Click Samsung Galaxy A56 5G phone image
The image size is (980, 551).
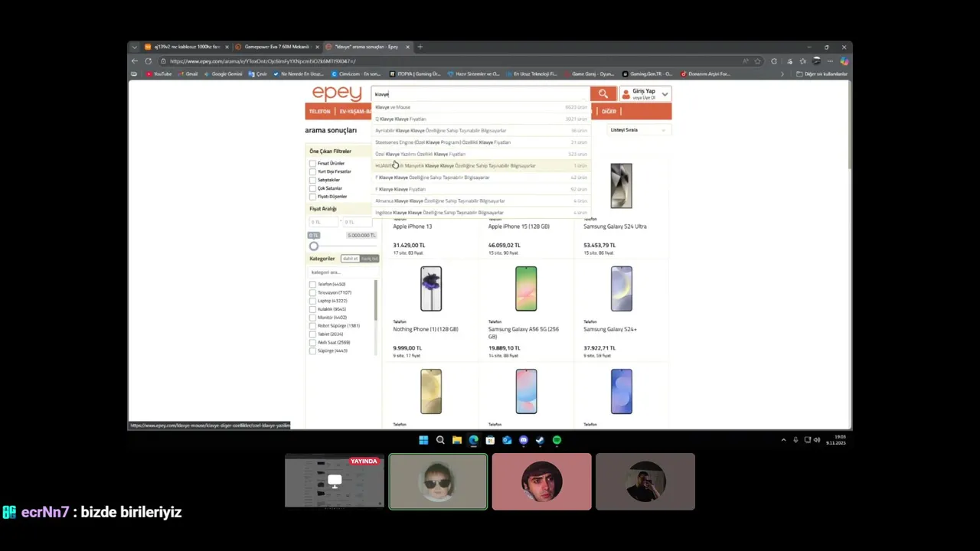click(526, 289)
